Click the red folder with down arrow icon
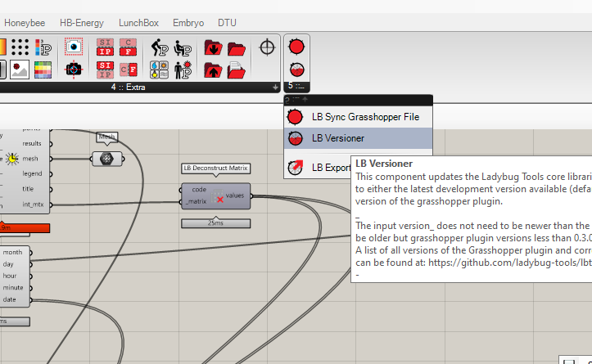The height and width of the screenshot is (364, 592). pos(213,47)
